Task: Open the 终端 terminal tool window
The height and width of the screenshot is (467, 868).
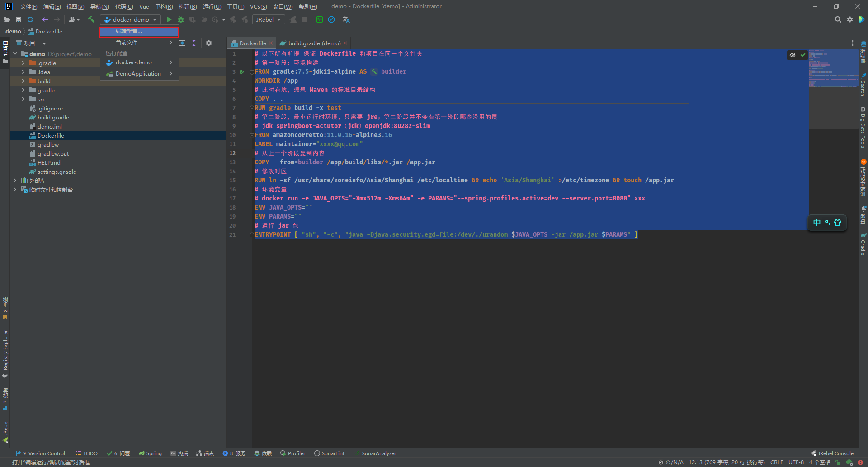Action: 179,453
